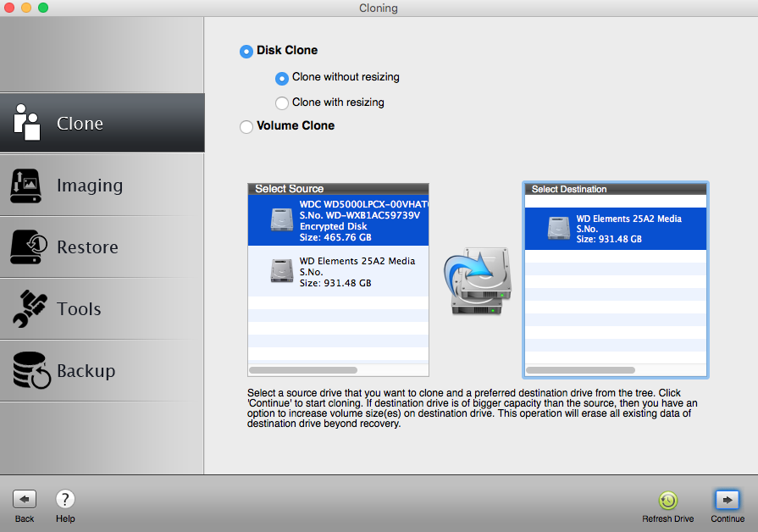Open the Tools wrench icon
The image size is (758, 532).
point(27,309)
